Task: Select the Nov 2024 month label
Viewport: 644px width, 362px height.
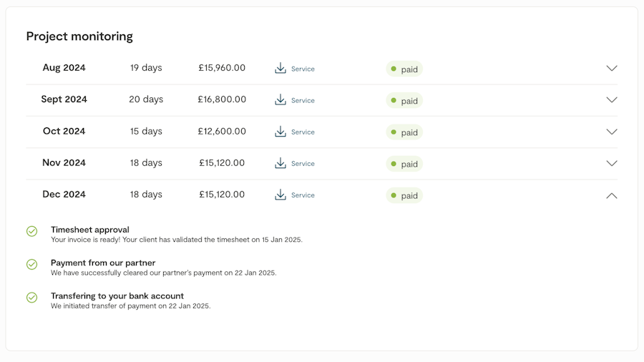Action: point(64,163)
